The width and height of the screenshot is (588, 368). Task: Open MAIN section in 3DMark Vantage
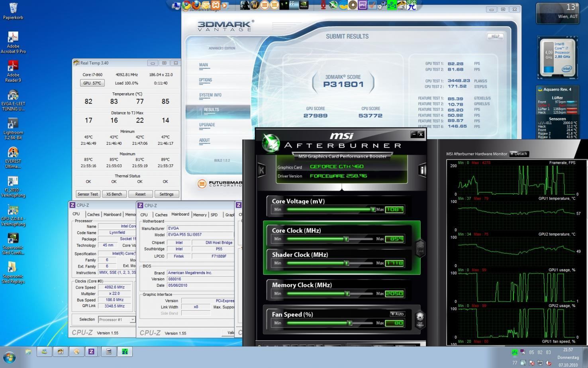(204, 65)
